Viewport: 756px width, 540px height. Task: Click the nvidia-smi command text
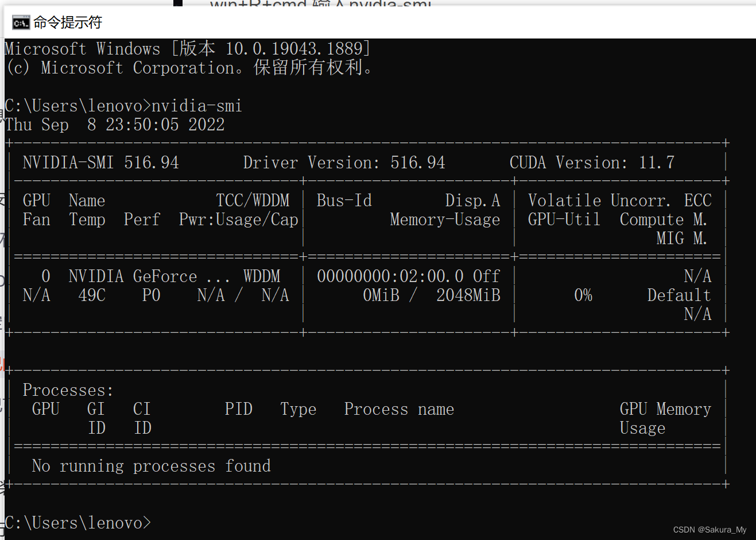point(197,105)
